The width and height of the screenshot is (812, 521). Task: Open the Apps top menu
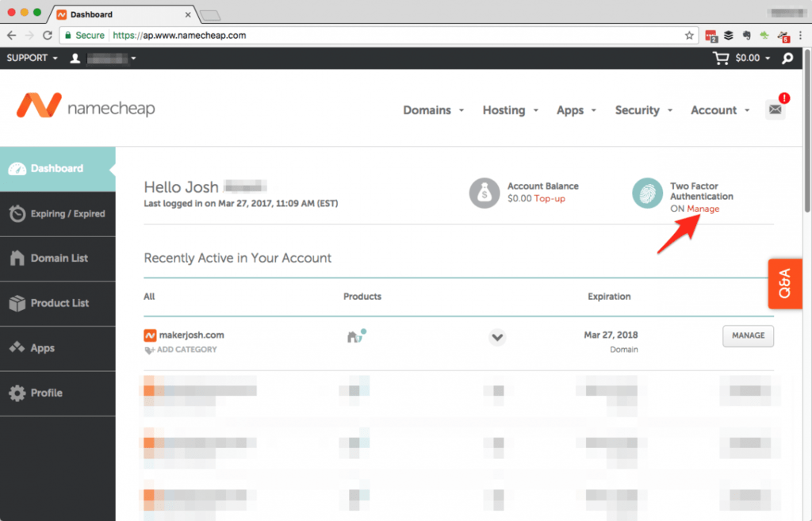pos(576,110)
